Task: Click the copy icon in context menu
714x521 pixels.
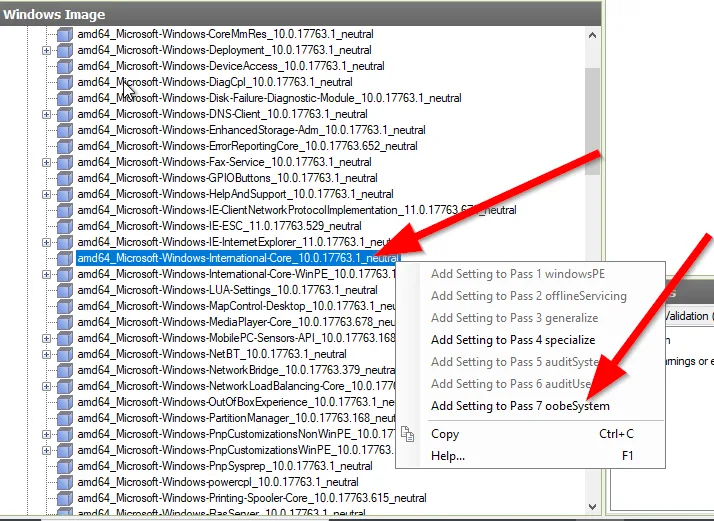Action: [408, 434]
